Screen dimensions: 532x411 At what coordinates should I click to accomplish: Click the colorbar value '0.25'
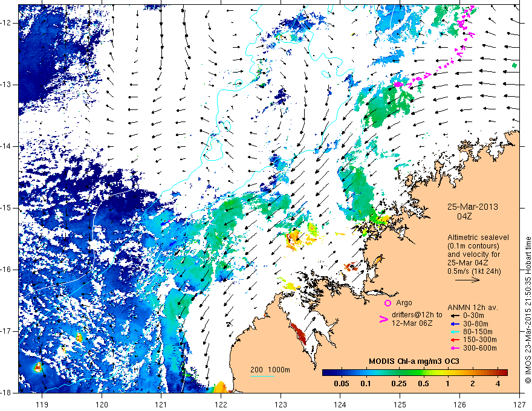398,384
